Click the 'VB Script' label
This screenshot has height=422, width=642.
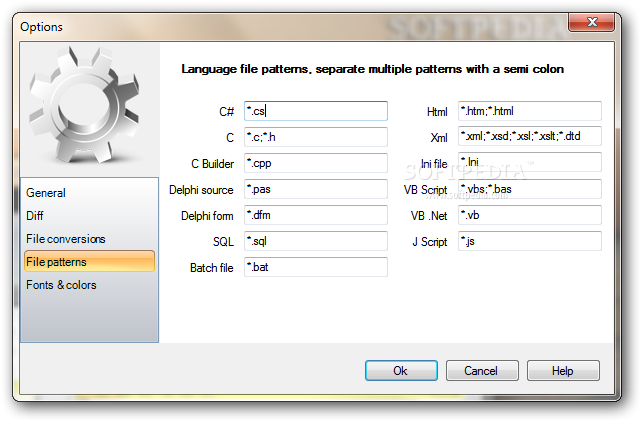click(425, 190)
